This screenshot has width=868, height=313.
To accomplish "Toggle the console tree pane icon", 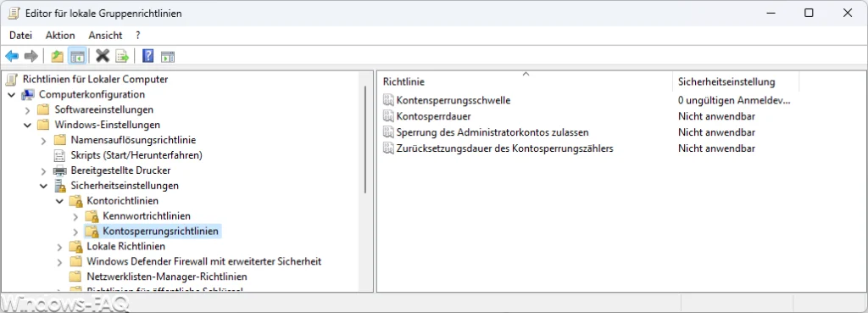I will point(77,56).
